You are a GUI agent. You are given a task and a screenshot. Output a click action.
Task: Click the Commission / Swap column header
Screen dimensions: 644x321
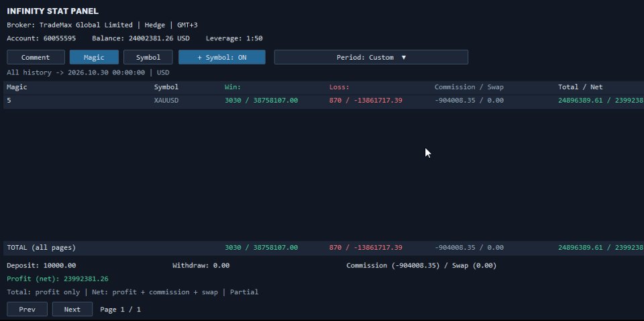pyautogui.click(x=469, y=87)
